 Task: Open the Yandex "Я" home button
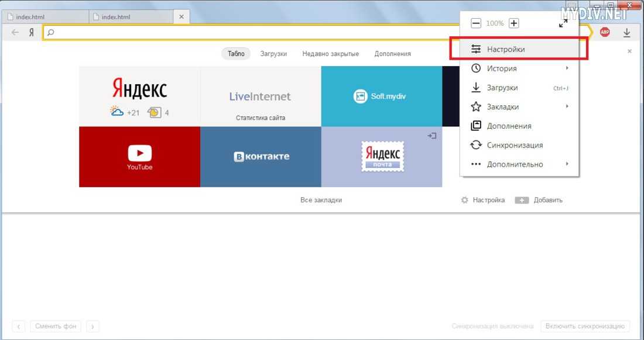coord(31,32)
